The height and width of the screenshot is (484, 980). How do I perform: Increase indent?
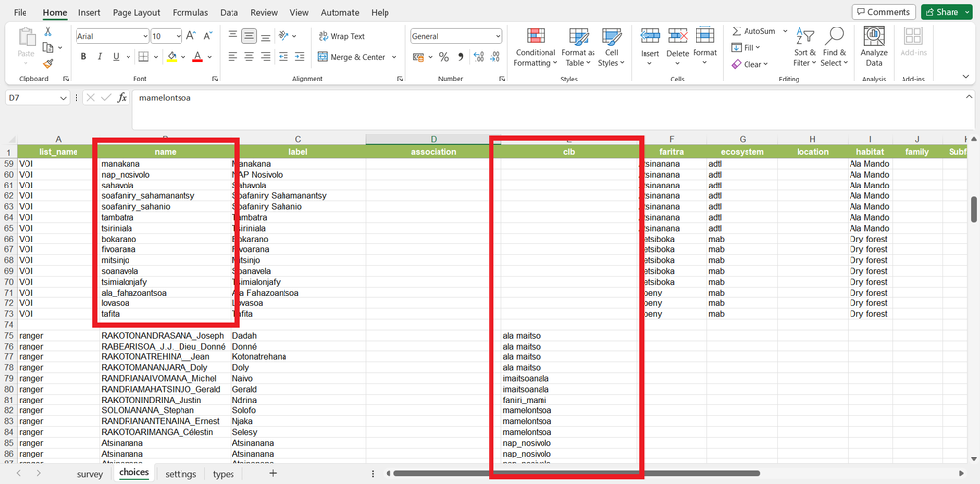(300, 57)
